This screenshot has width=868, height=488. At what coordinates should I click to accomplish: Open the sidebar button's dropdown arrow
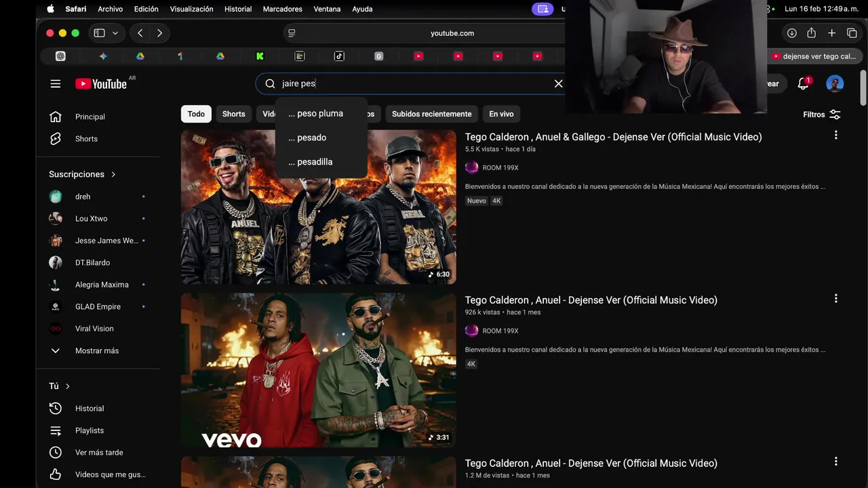coord(115,33)
